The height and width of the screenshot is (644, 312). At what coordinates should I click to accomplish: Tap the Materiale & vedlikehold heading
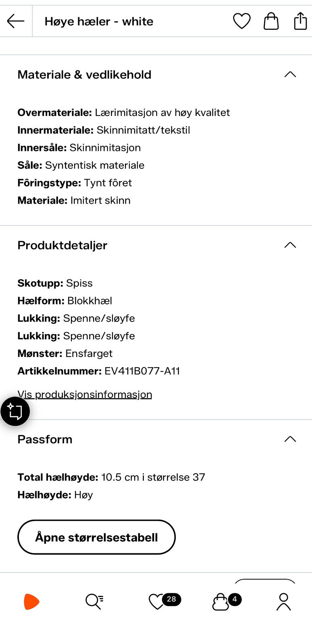[85, 74]
